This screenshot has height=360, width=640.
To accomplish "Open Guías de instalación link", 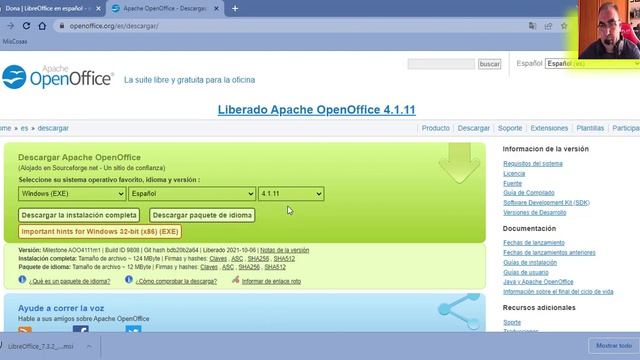I will click(x=530, y=262).
